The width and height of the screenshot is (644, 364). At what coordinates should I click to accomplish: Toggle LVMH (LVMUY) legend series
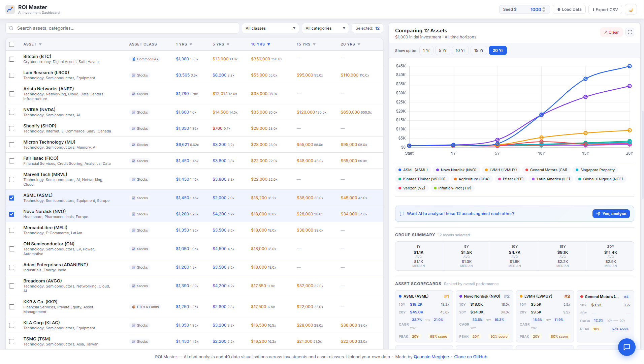pyautogui.click(x=501, y=170)
